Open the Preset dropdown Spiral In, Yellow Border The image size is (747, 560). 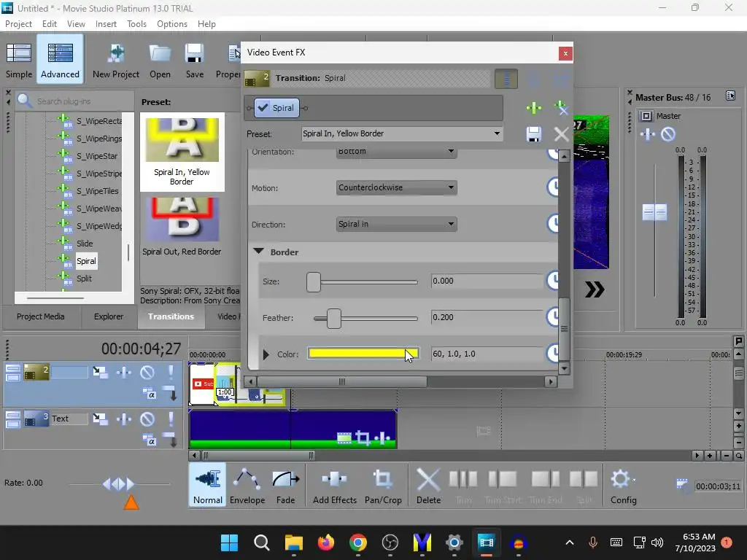[402, 134]
